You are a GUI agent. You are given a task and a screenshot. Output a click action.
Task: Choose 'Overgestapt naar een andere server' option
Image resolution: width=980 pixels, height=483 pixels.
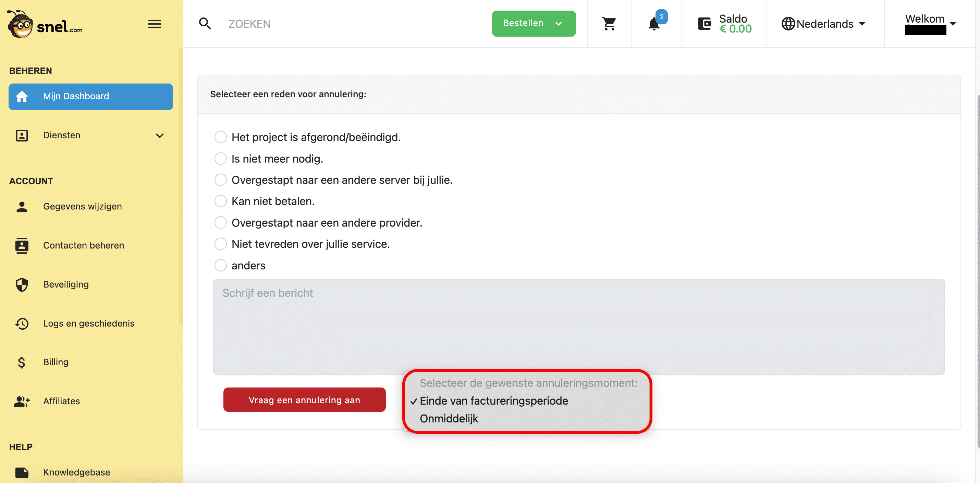[x=221, y=180]
